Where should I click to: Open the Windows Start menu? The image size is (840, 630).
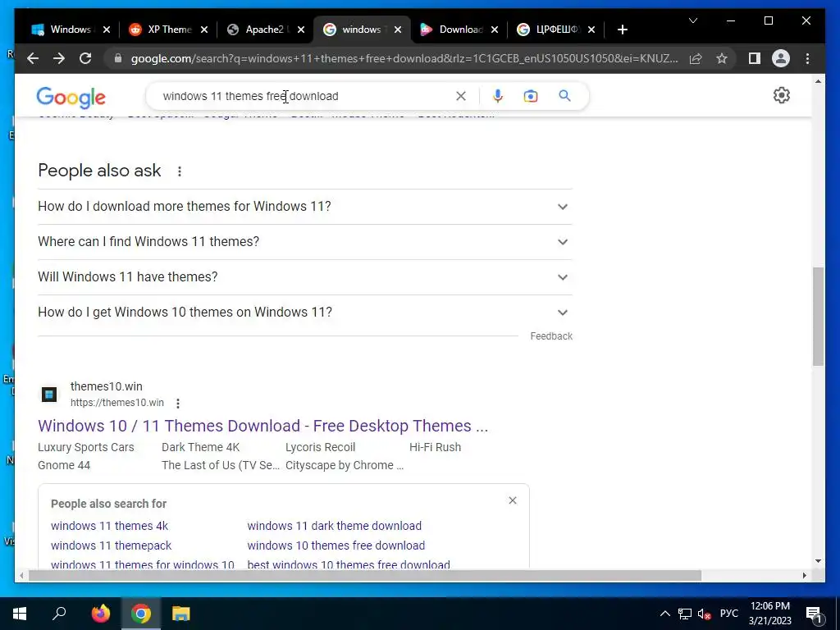point(20,614)
